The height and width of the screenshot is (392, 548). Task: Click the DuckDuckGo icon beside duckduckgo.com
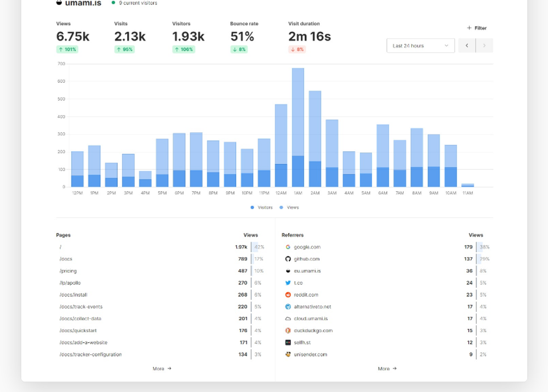(x=288, y=331)
